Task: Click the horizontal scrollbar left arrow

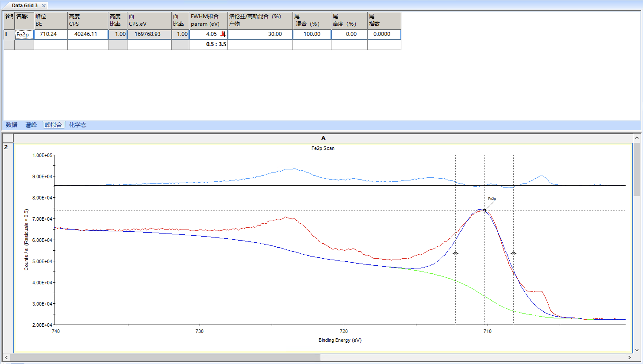Action: click(x=6, y=358)
